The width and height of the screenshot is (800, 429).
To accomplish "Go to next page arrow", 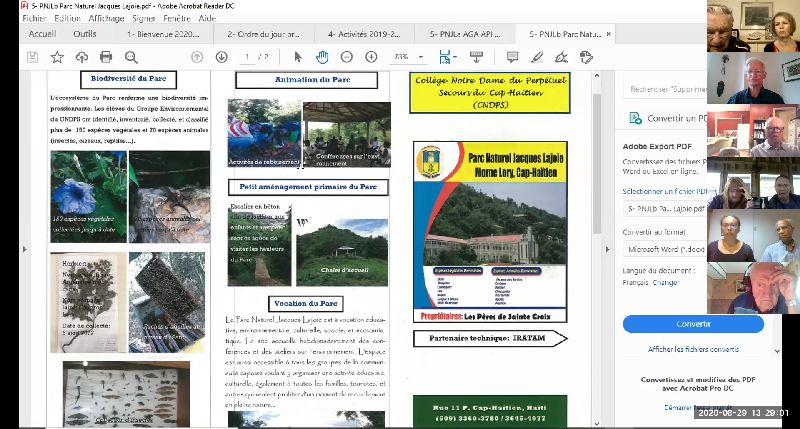I will [221, 57].
